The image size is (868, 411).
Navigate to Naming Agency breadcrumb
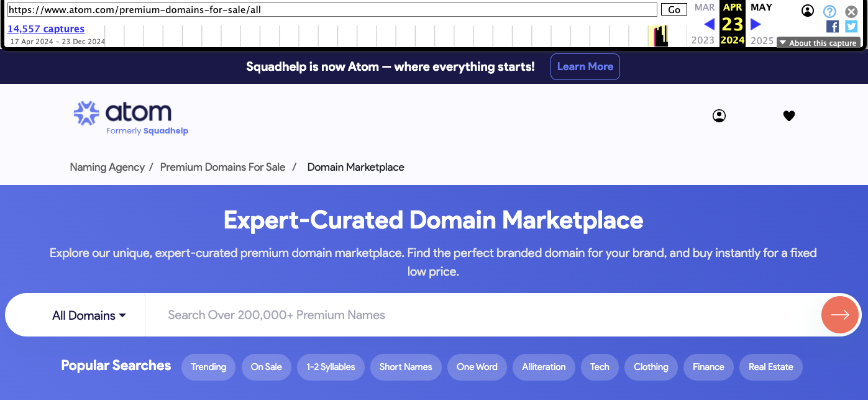point(107,167)
